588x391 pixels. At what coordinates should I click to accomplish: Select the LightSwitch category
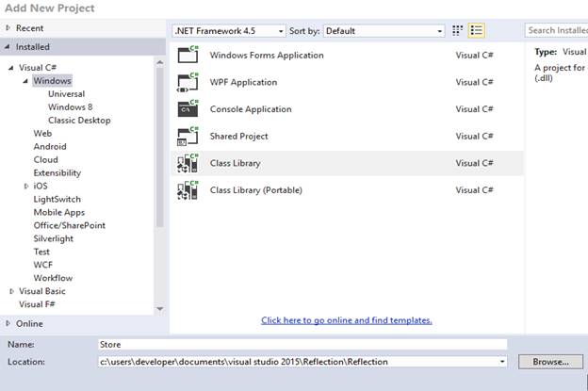coord(57,199)
